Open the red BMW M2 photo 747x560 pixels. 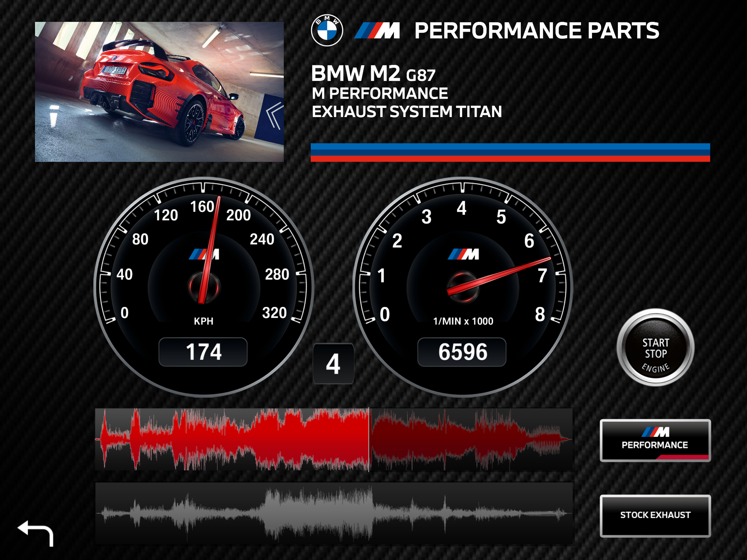pos(159,92)
